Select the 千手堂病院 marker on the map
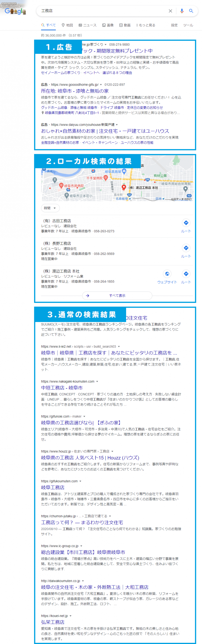The height and width of the screenshot is (644, 202). click(x=106, y=178)
